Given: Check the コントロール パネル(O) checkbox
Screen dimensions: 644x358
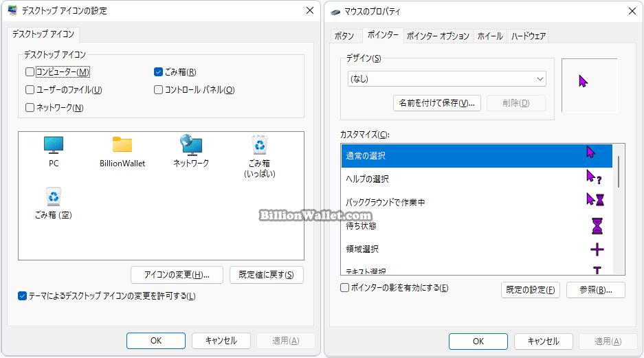Looking at the screenshot, I should click(x=158, y=89).
